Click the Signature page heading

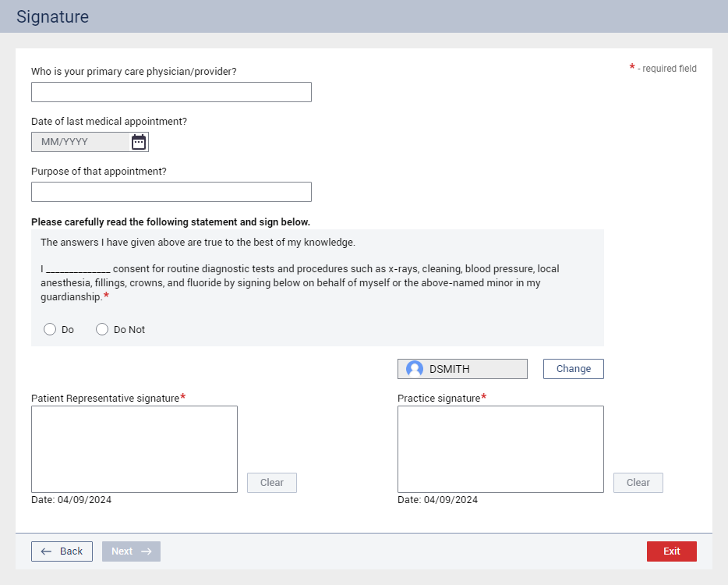tap(52, 16)
